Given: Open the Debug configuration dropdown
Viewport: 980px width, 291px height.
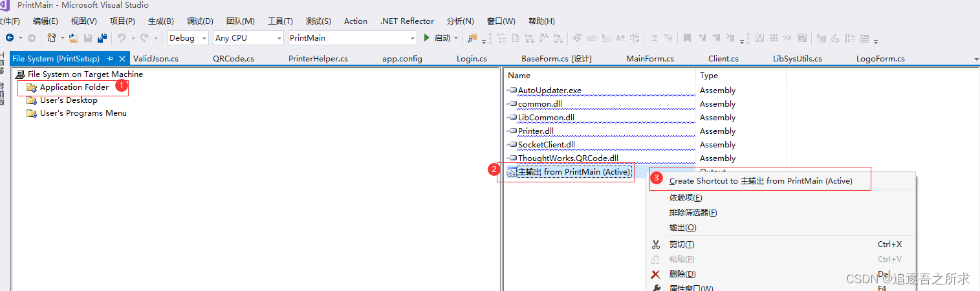Looking at the screenshot, I should click(205, 38).
